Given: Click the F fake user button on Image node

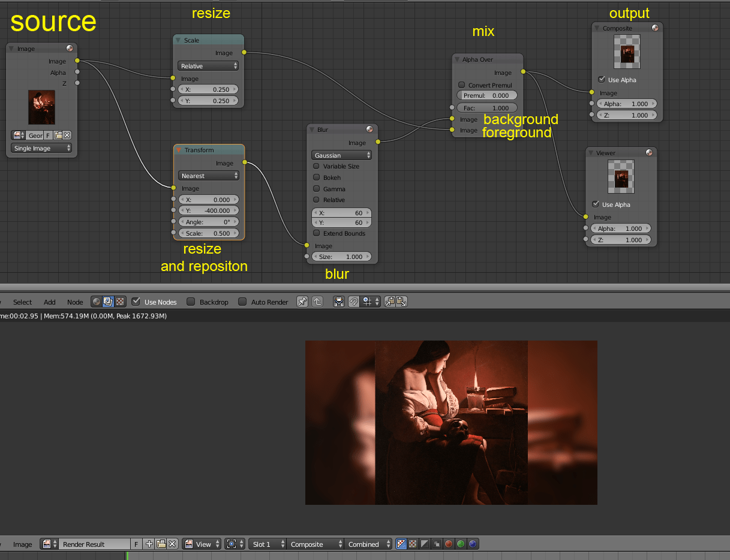Looking at the screenshot, I should [49, 136].
